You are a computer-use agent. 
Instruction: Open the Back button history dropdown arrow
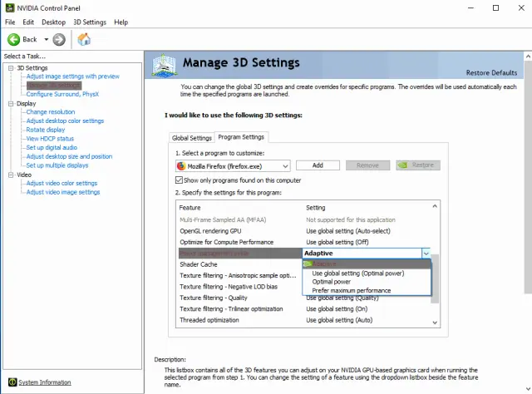44,39
